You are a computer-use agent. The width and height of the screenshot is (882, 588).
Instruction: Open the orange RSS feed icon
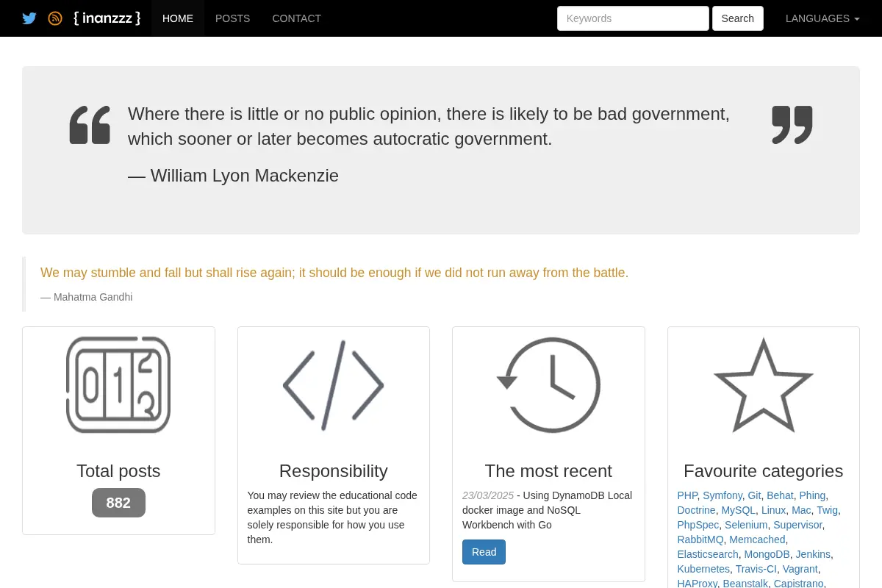tap(55, 18)
